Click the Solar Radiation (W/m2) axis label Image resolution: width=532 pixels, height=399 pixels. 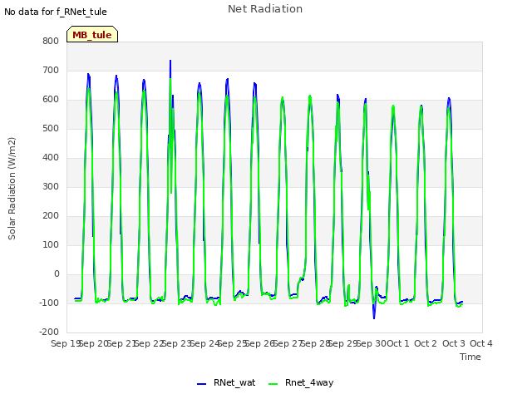(12, 189)
